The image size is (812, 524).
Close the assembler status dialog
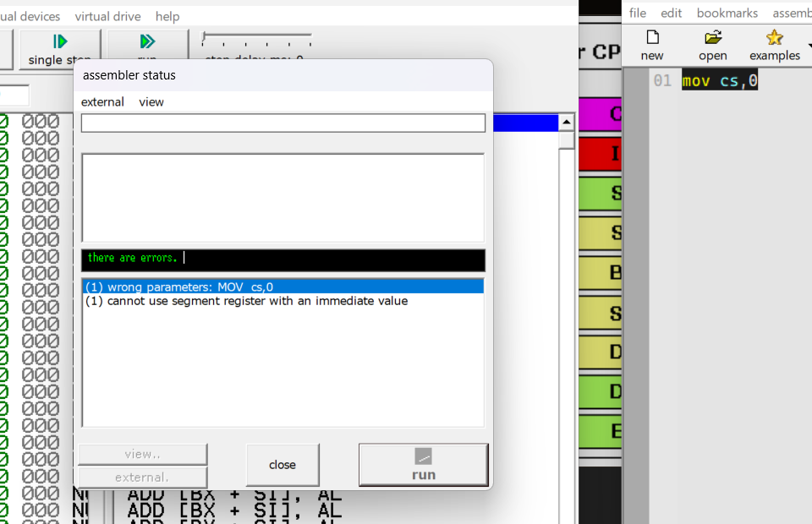[283, 465]
